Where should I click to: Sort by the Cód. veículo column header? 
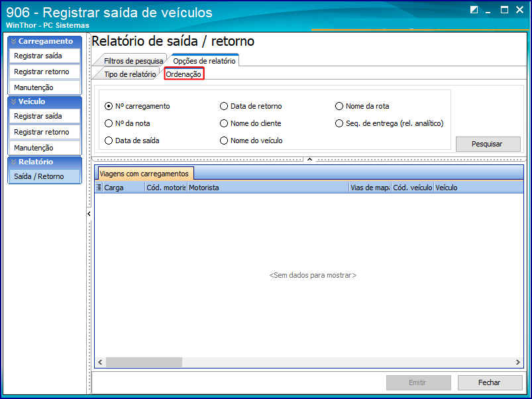tap(413, 188)
